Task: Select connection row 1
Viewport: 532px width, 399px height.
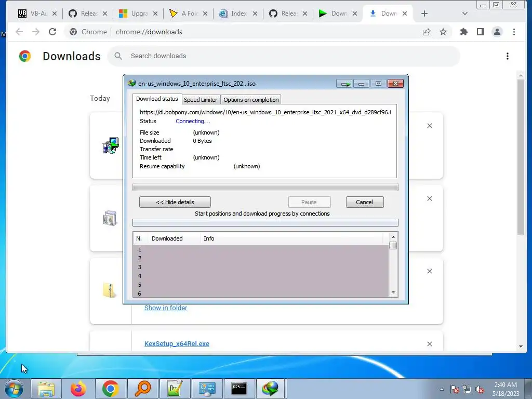Action: coord(261,249)
